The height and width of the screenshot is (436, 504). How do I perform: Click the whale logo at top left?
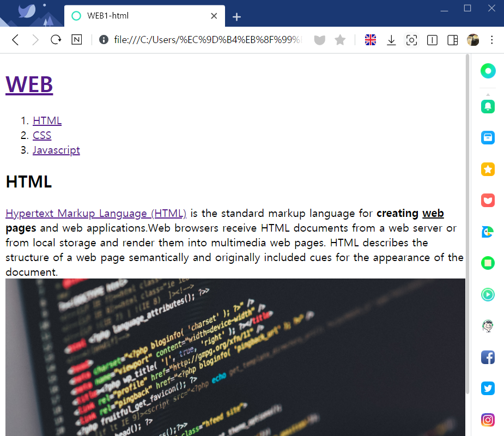pyautogui.click(x=27, y=10)
